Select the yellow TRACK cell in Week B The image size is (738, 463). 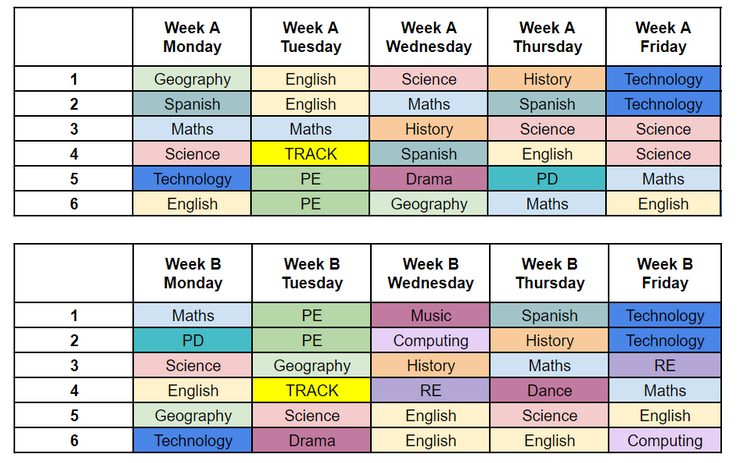[x=311, y=390]
